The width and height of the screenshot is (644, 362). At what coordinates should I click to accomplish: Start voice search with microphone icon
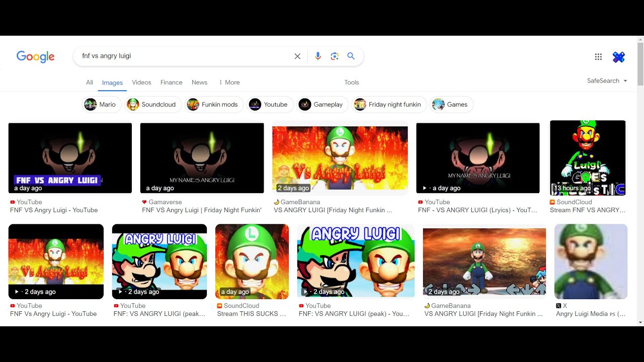click(x=318, y=56)
